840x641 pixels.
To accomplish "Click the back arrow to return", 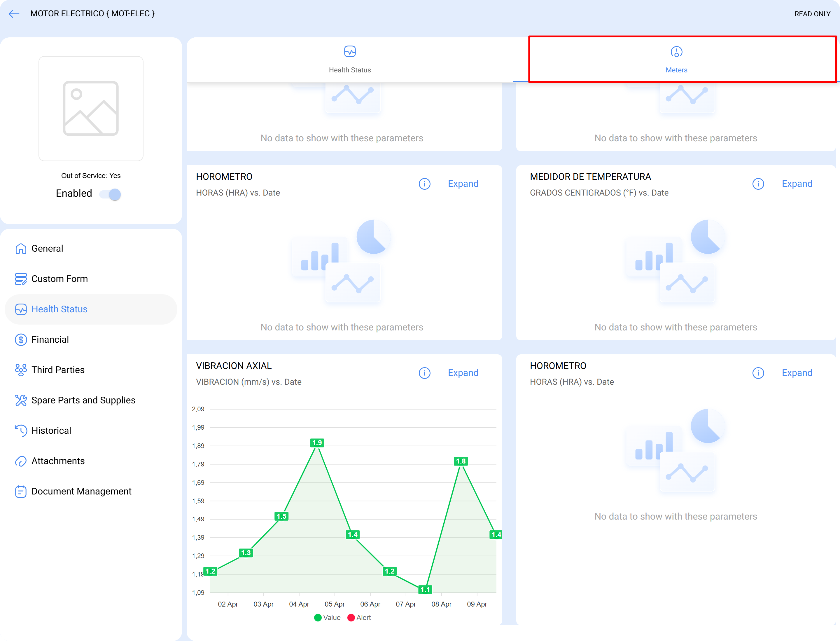I will [x=14, y=14].
